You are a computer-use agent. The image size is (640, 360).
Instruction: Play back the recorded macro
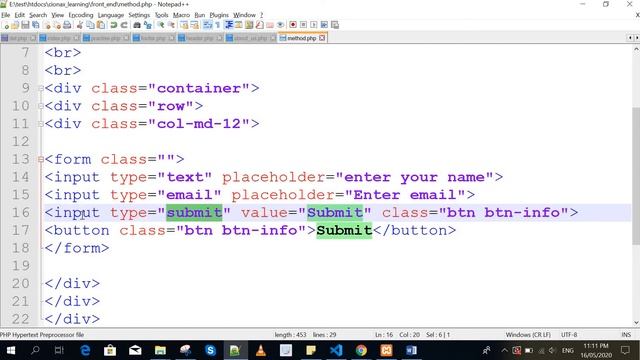pyautogui.click(x=313, y=25)
